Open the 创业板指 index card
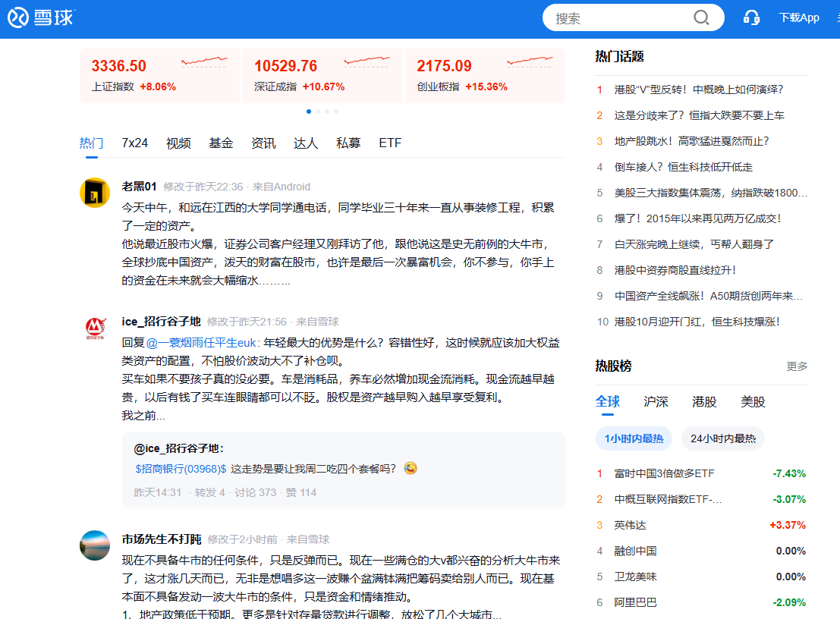Image resolution: width=840 pixels, height=619 pixels. pos(485,76)
